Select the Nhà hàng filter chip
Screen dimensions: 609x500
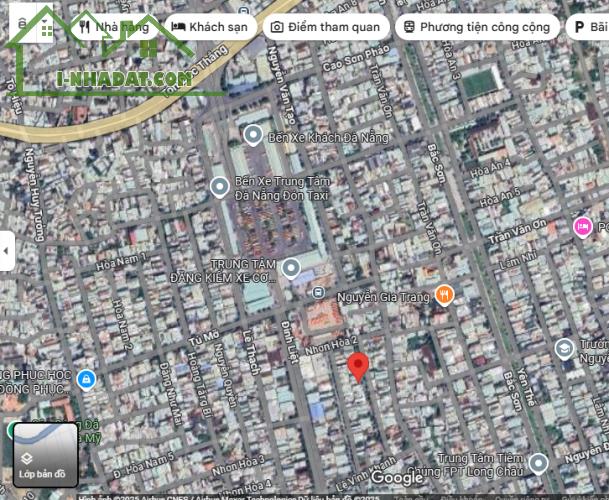click(114, 27)
